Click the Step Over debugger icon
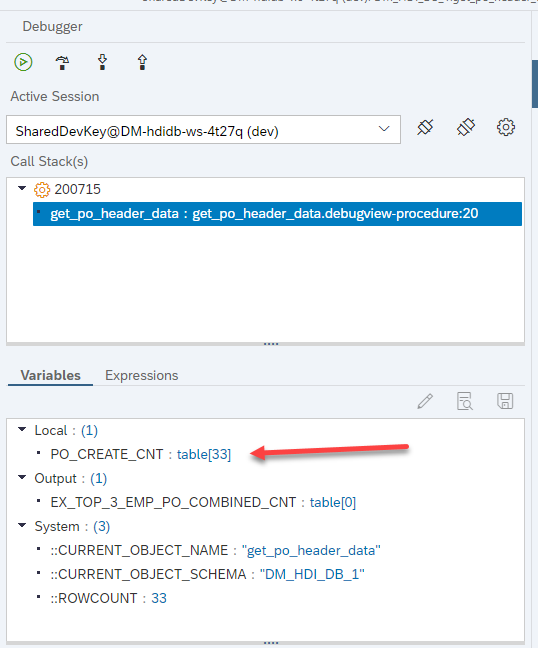The height and width of the screenshot is (648, 538). 62,62
